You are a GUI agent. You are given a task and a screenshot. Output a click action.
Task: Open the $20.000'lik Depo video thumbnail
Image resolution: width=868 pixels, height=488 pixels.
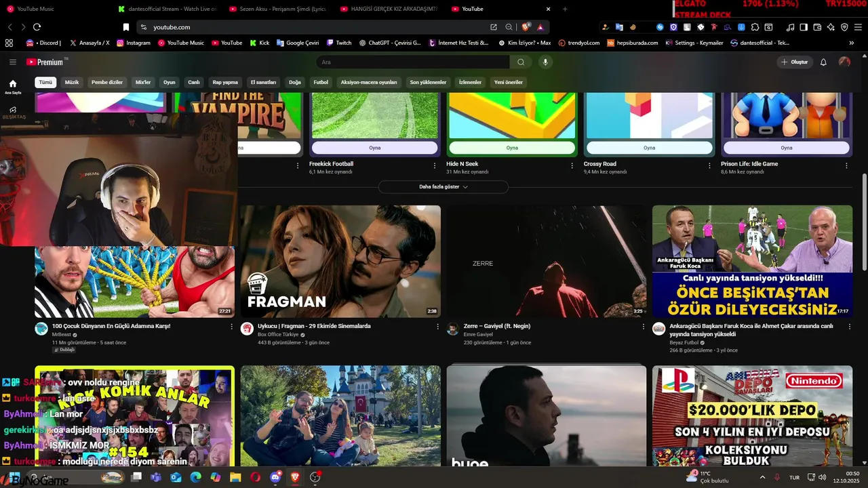coord(752,416)
